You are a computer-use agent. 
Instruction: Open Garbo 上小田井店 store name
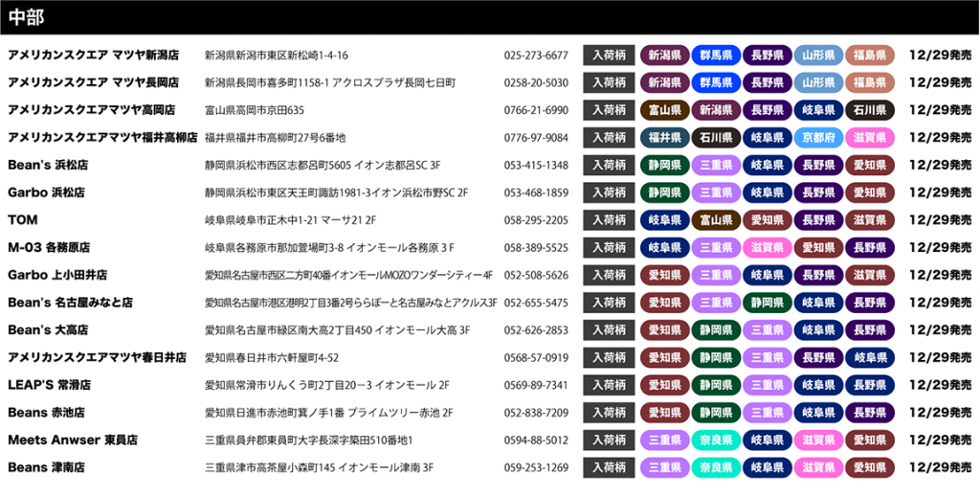point(57,276)
